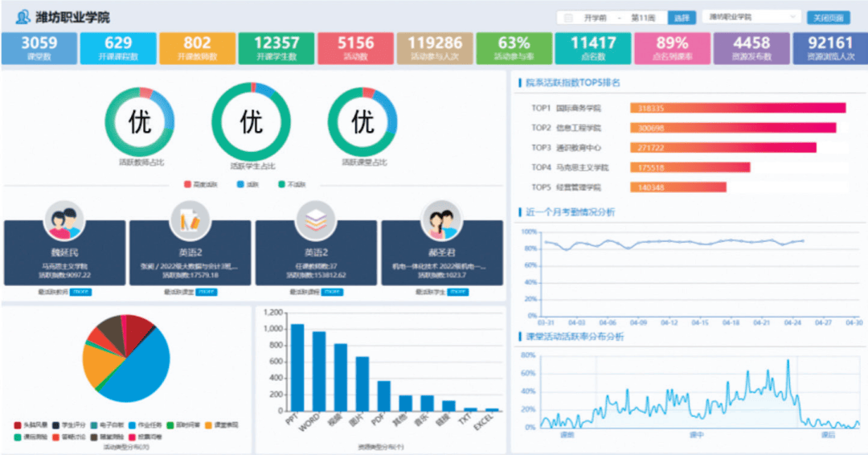Viewport: 868px width, 455px height.
Task: Click the 优 donut chart for active students
Action: 252,122
